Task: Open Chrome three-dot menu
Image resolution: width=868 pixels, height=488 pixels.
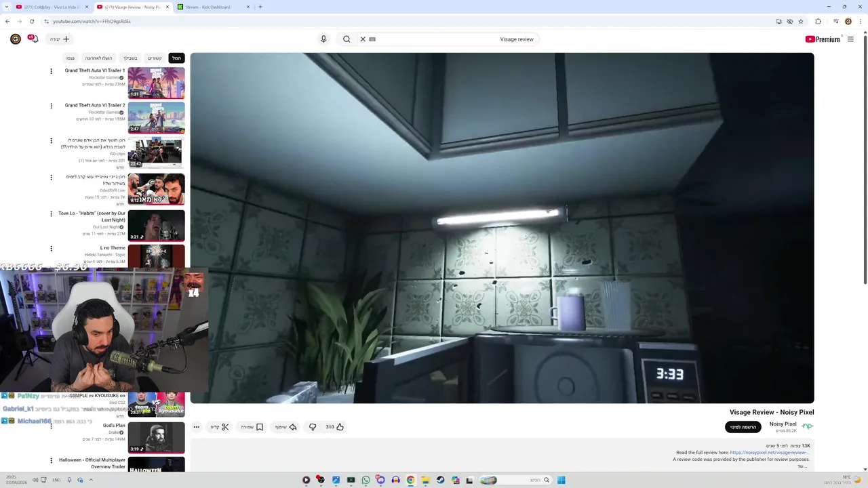Action: pyautogui.click(x=859, y=21)
